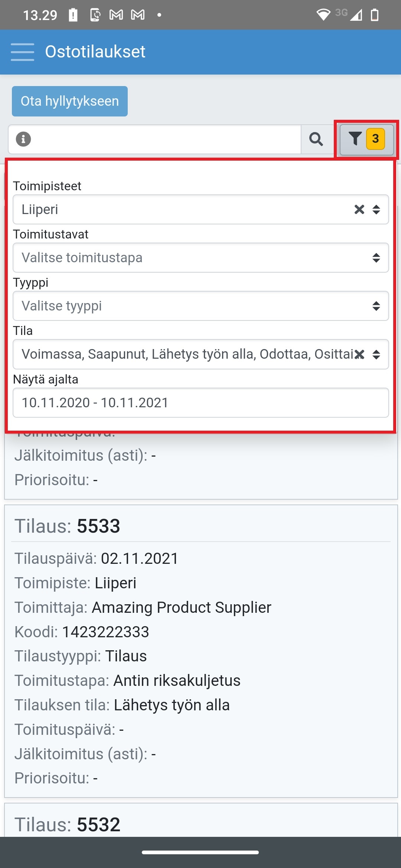Clear the Liiperi selection with X
Viewport: 401px width, 868px height.
tap(359, 210)
